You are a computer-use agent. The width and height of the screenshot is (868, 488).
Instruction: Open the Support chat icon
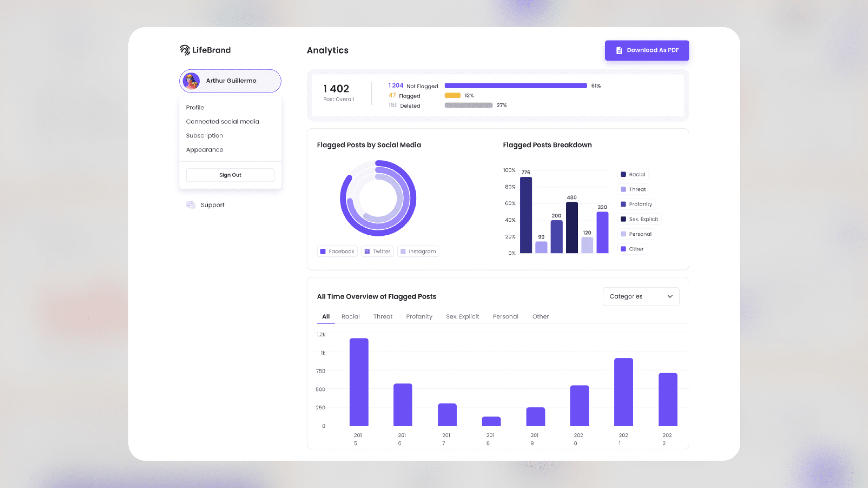click(191, 205)
